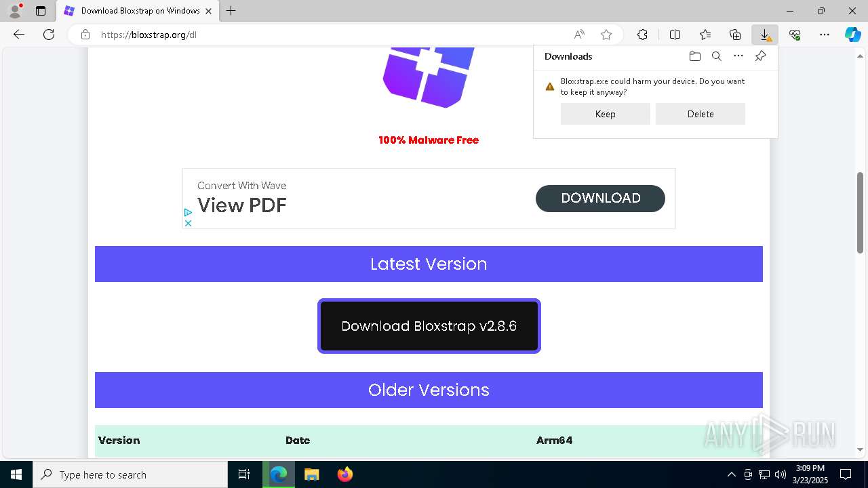The width and height of the screenshot is (868, 488).
Task: Open Task View on the taskbar
Action: [x=244, y=474]
